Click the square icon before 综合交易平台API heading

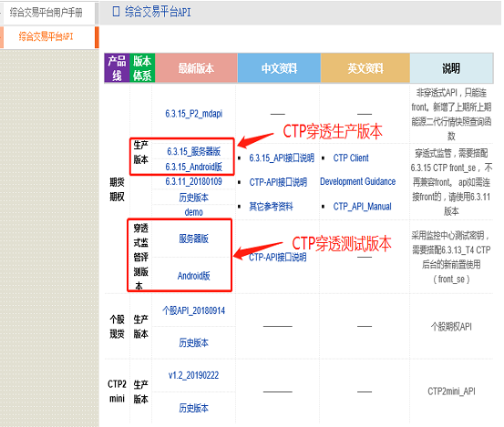pyautogui.click(x=116, y=12)
